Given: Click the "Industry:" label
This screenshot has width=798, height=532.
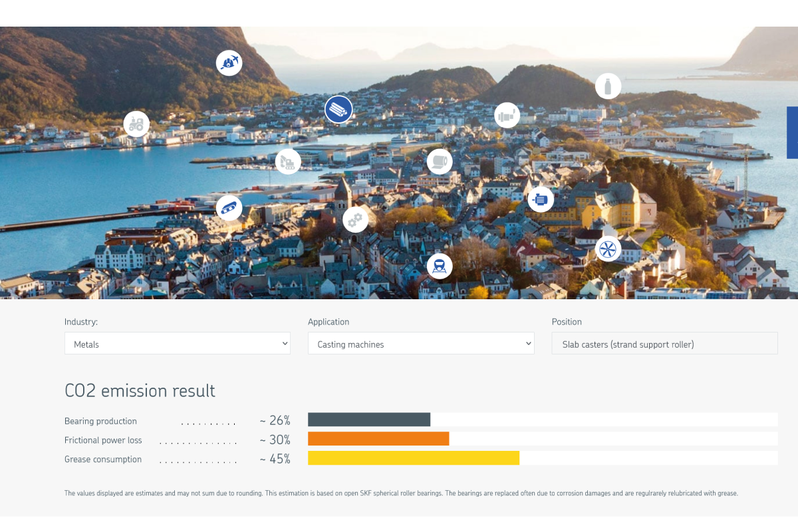Looking at the screenshot, I should click(81, 322).
